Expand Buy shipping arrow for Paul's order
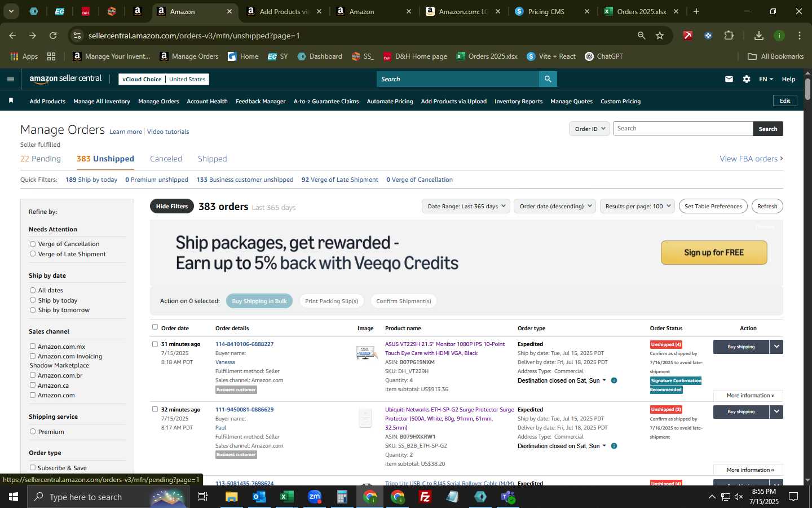This screenshot has height=508, width=812. [776, 412]
